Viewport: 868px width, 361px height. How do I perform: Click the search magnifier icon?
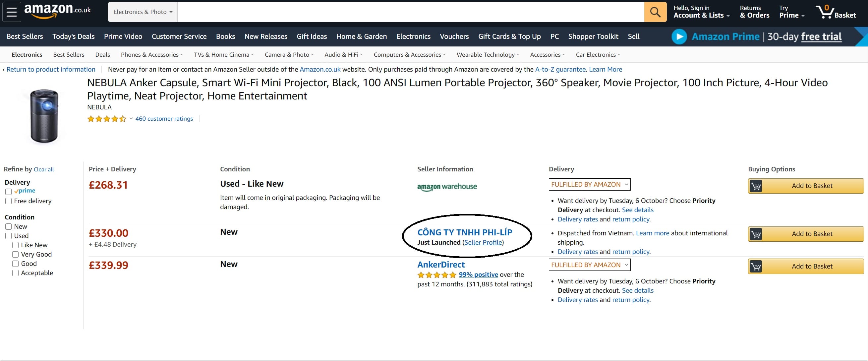pyautogui.click(x=655, y=12)
